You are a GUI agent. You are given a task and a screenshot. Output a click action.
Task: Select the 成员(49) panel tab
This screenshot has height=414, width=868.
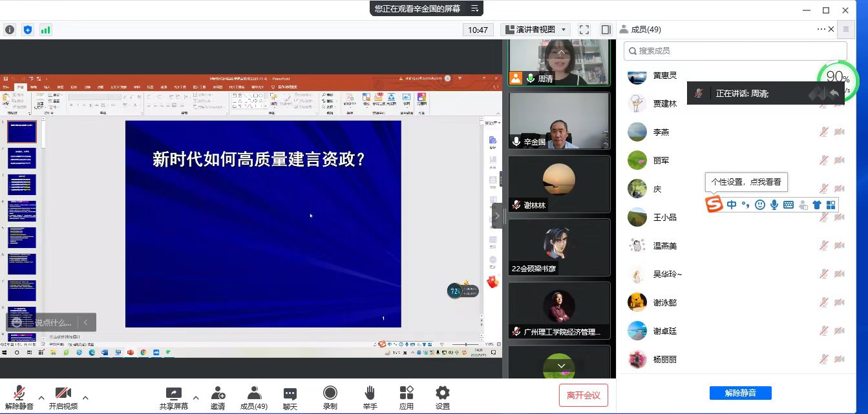click(x=641, y=29)
